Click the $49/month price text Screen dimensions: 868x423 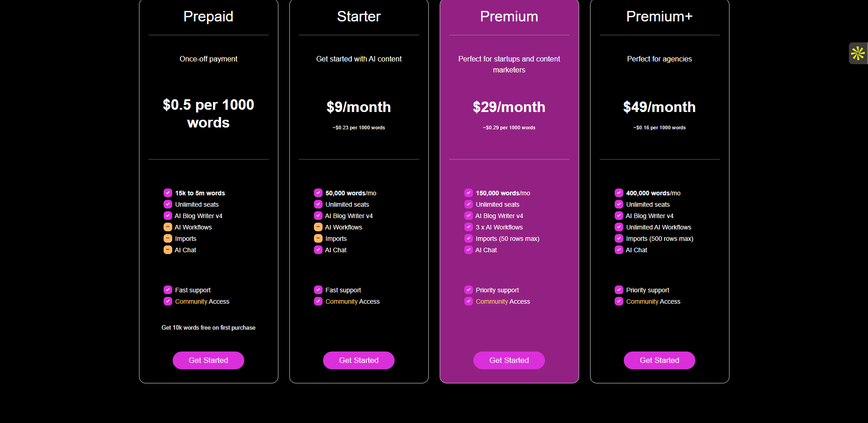point(659,107)
